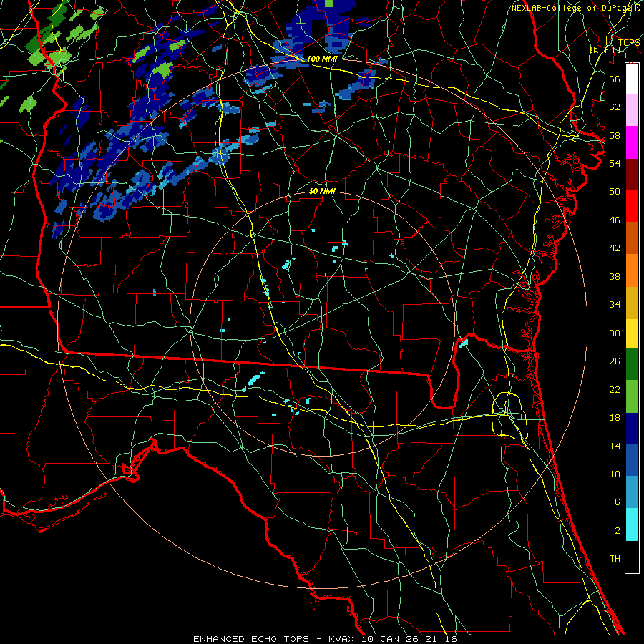The width and height of the screenshot is (644, 644).
Task: Select the yellow legend swatch
Action: [x=632, y=333]
